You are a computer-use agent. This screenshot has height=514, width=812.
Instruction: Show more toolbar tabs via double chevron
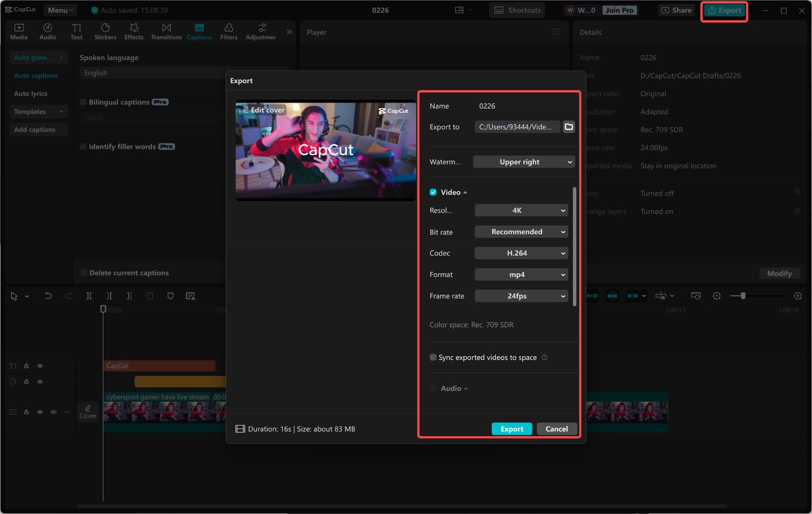click(289, 32)
